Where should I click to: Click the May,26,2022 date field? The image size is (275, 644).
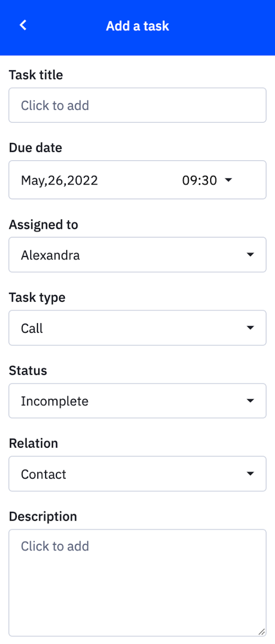(x=60, y=180)
